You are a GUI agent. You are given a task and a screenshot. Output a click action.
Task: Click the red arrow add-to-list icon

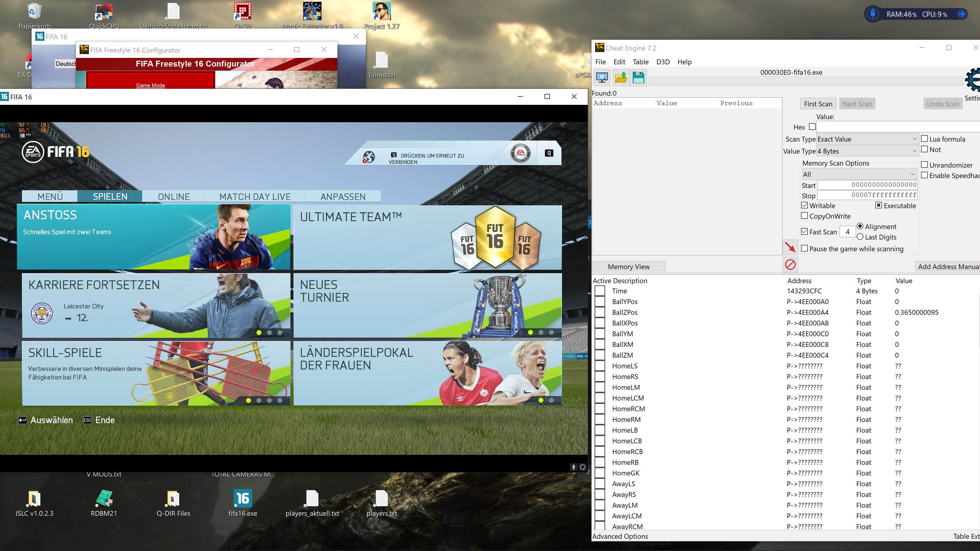click(x=790, y=247)
